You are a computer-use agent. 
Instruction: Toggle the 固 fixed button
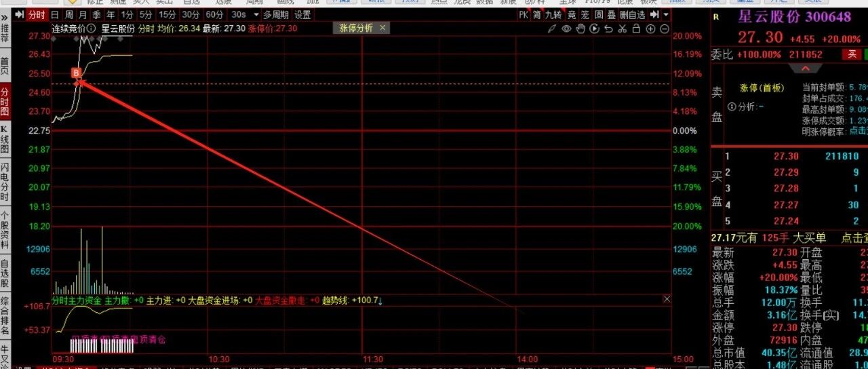[599, 14]
